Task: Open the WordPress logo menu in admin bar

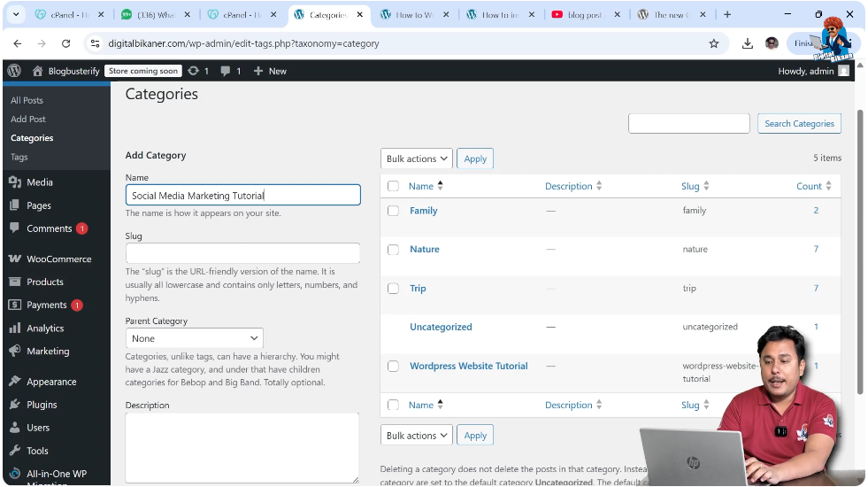Action: click(14, 71)
